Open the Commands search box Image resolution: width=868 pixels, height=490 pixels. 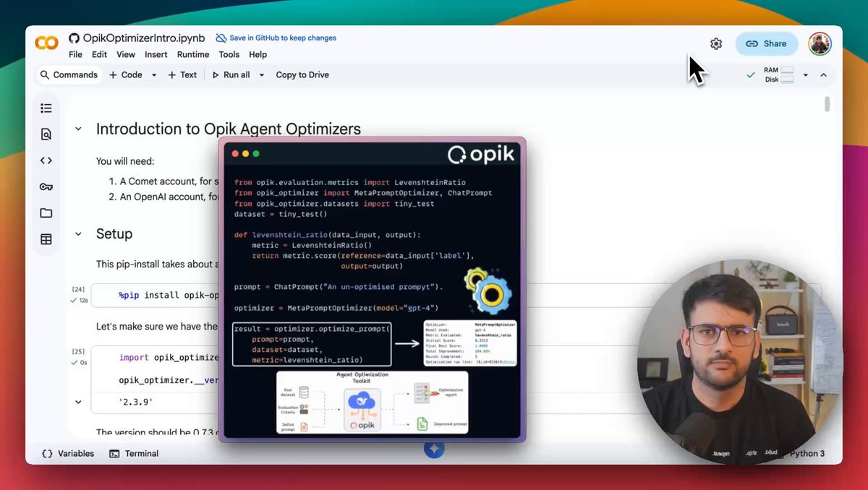click(x=69, y=74)
